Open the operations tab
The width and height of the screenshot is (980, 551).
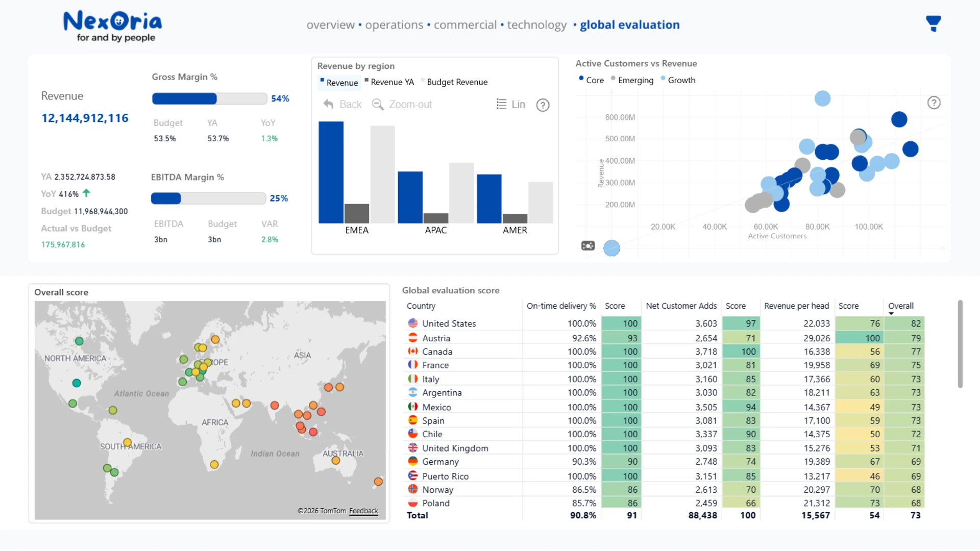click(x=394, y=24)
